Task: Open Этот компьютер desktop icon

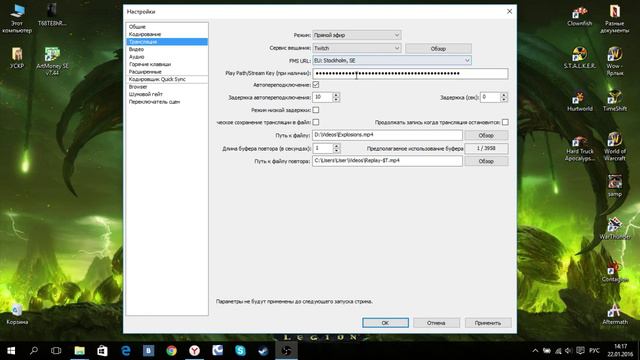Action: (x=17, y=18)
